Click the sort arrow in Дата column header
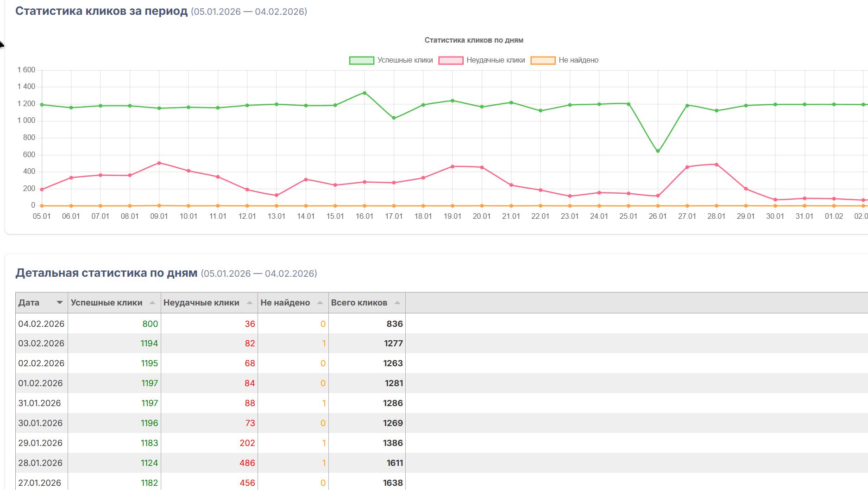The image size is (868, 490). point(59,303)
